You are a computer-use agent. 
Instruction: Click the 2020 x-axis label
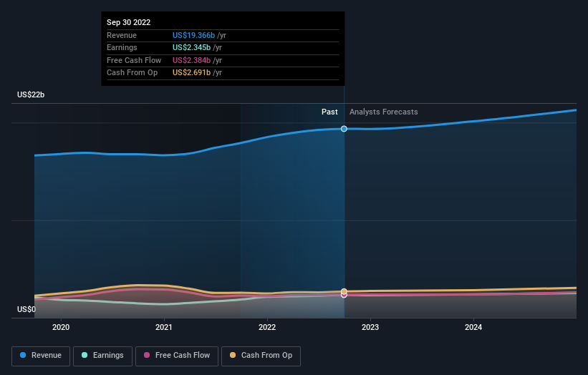click(61, 327)
